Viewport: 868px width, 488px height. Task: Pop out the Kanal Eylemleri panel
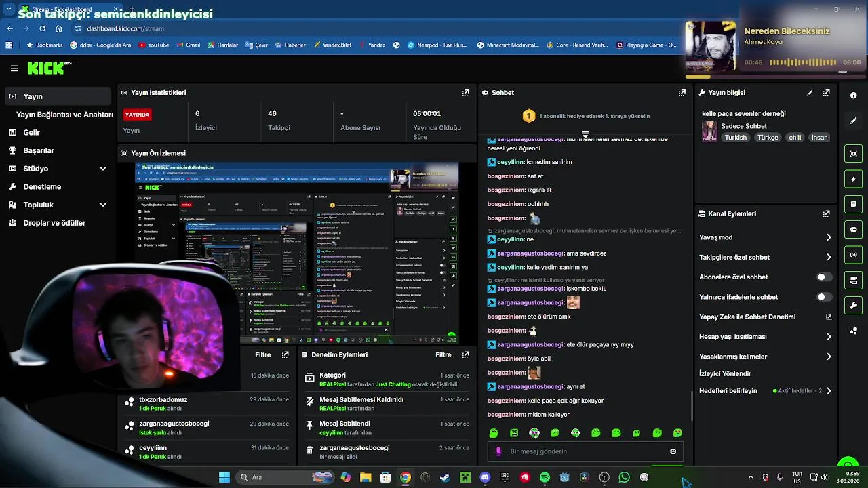pyautogui.click(x=826, y=213)
